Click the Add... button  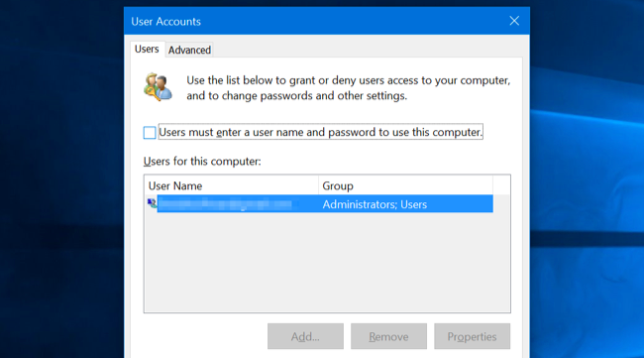pos(305,336)
